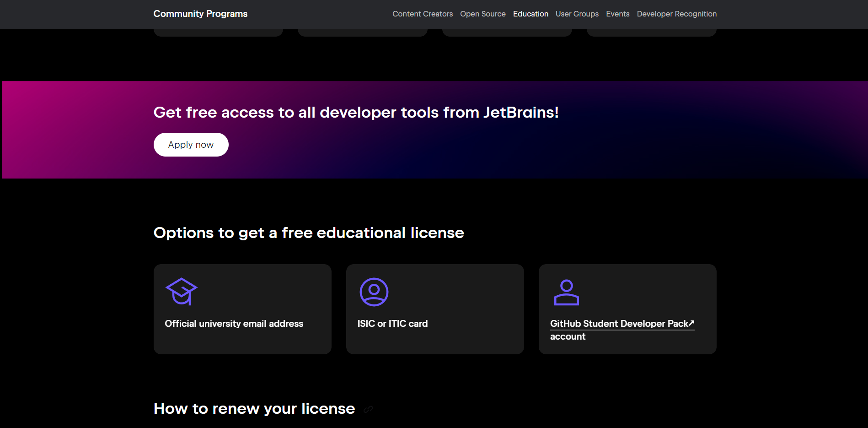Viewport: 868px width, 428px height.
Task: Click the Official university email address card
Action: [242, 309]
